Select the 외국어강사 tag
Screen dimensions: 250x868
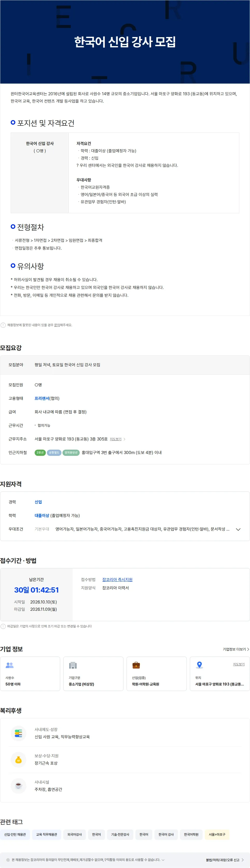coord(74,834)
